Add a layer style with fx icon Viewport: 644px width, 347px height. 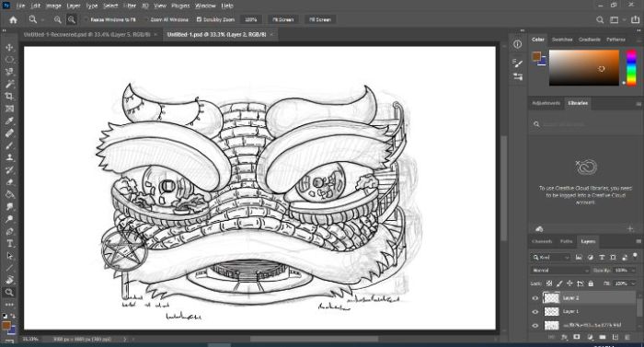(x=564, y=337)
